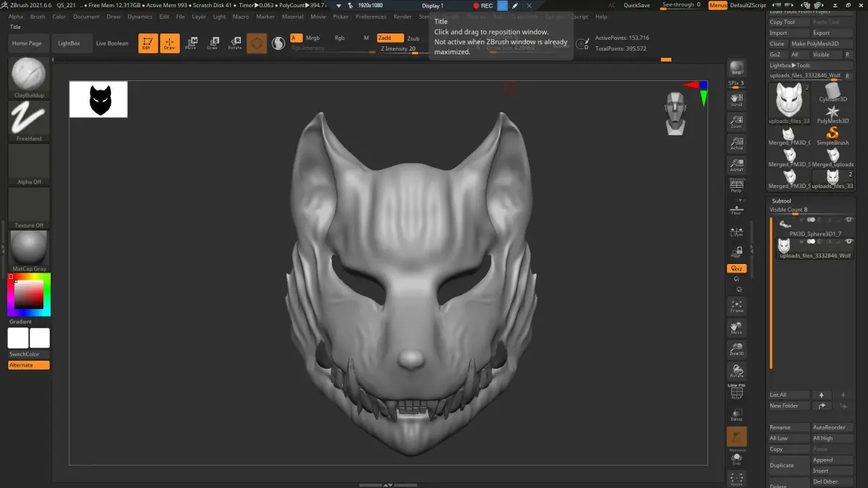Image resolution: width=868 pixels, height=488 pixels.
Task: Click the BPR render icon
Action: pos(736,68)
